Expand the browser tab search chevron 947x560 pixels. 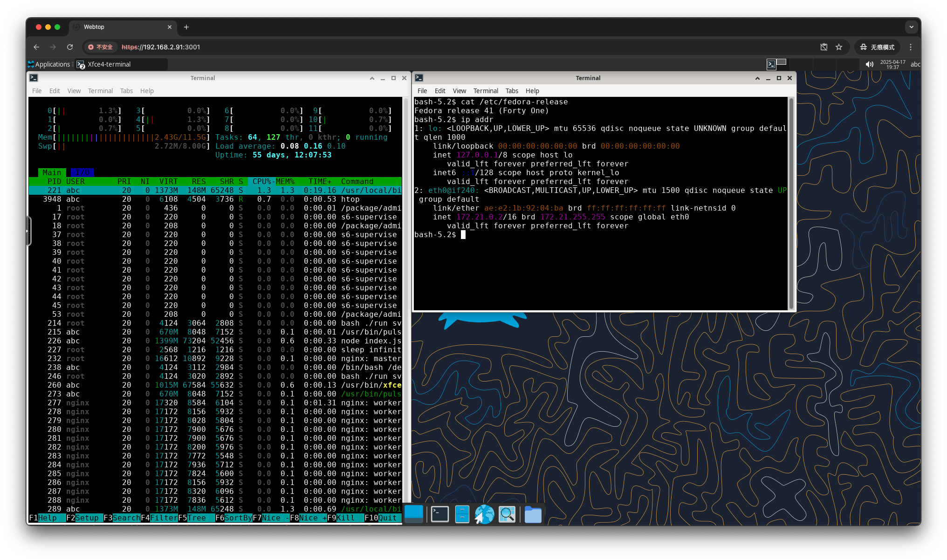tap(911, 27)
